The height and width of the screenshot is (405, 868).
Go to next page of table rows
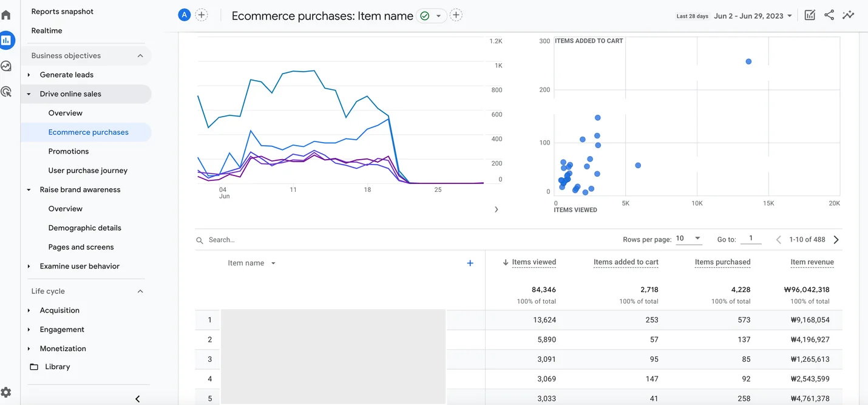click(836, 240)
